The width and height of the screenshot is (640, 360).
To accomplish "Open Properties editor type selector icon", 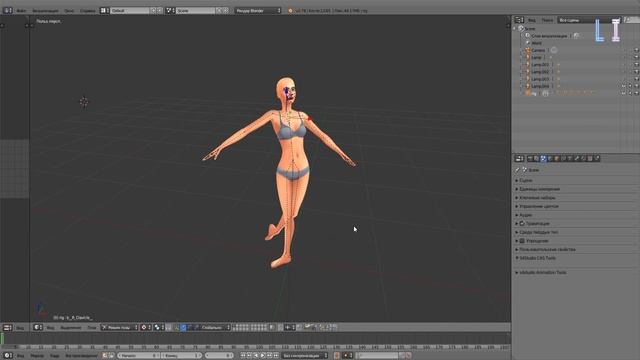I will (x=519, y=158).
